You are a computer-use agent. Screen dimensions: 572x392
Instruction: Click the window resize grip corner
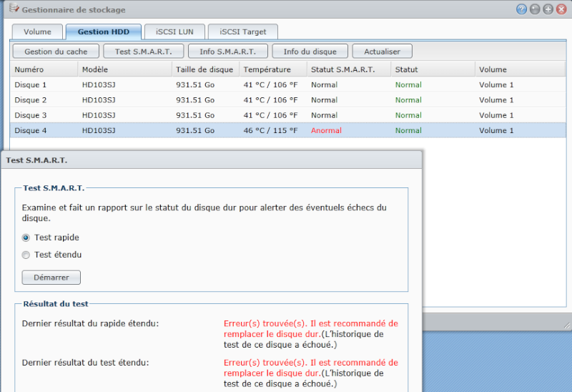click(x=566, y=325)
